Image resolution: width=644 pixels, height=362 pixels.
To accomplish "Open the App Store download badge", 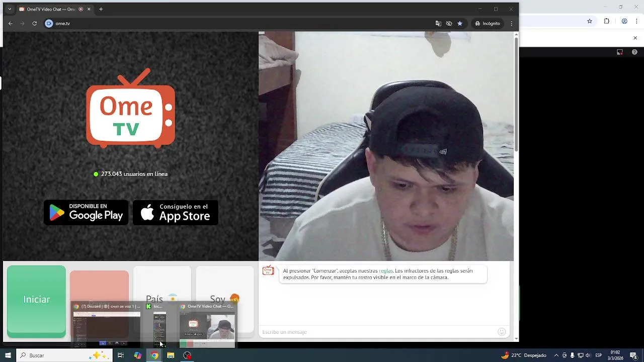I will coord(176,213).
